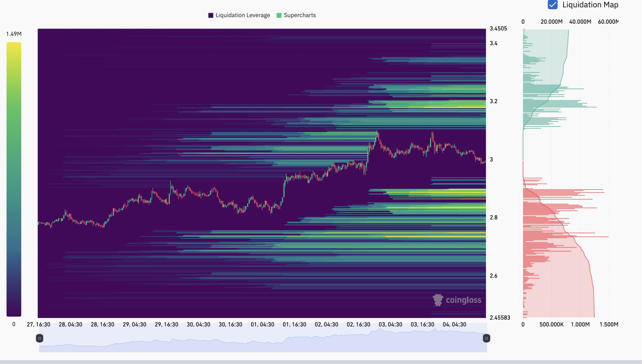Click the vertical color intensity gradient bar
Viewport: 642px width, 364px height.
[x=14, y=180]
